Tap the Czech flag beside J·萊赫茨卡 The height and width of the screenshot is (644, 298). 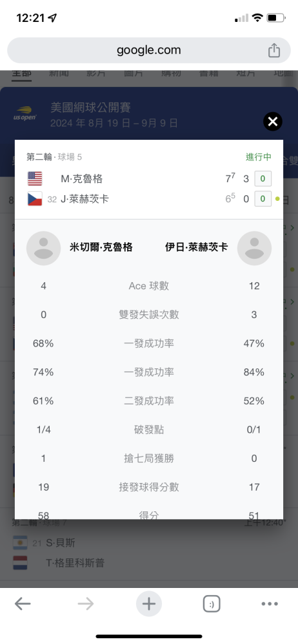35,199
